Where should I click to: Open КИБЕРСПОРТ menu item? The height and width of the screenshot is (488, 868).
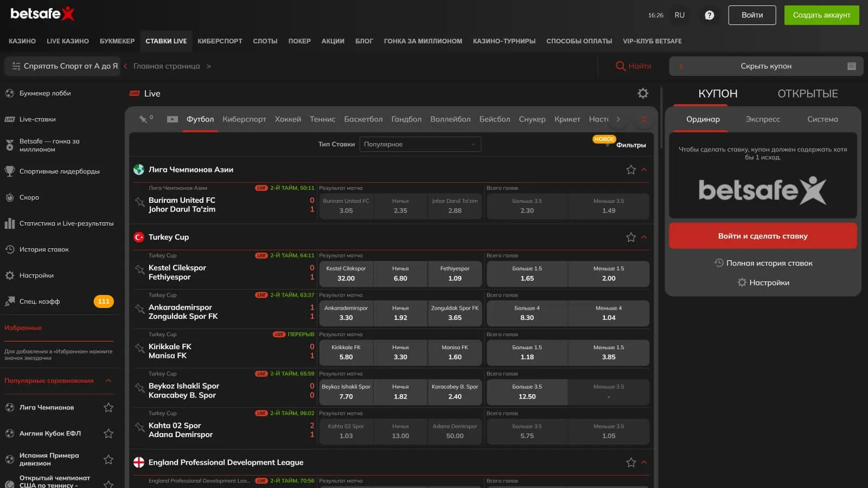pos(220,41)
